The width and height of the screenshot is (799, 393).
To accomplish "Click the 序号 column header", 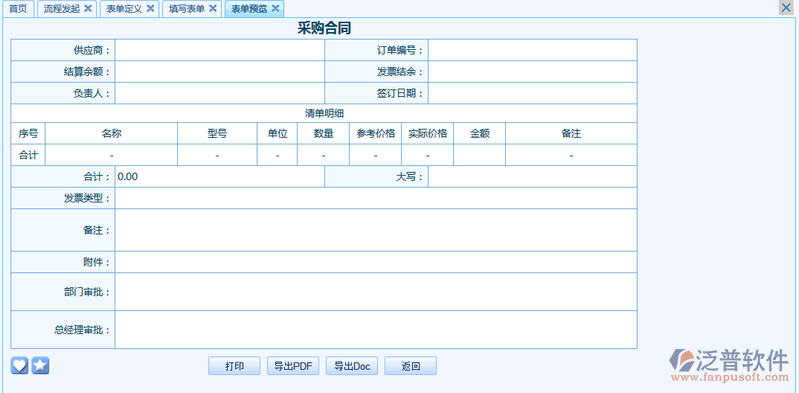I will point(28,134).
